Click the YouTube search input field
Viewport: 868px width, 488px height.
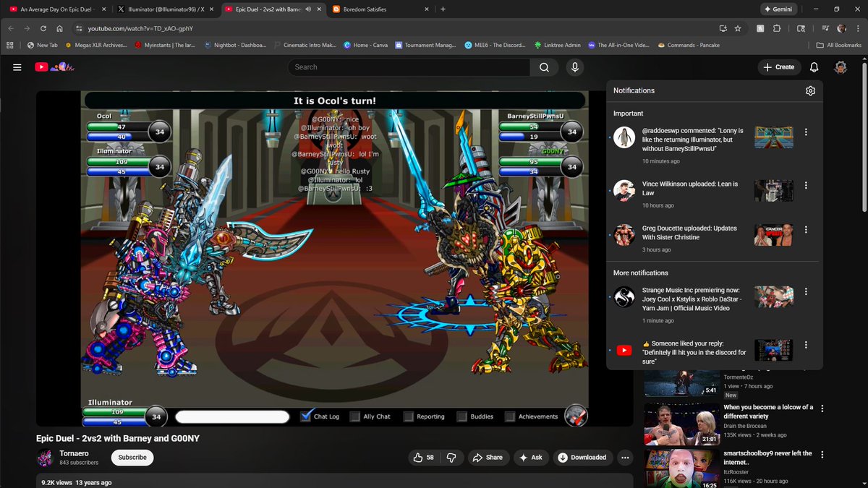(409, 67)
